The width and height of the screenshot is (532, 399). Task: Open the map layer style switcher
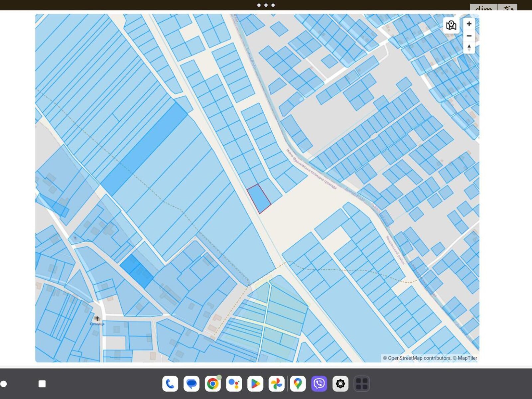click(451, 25)
